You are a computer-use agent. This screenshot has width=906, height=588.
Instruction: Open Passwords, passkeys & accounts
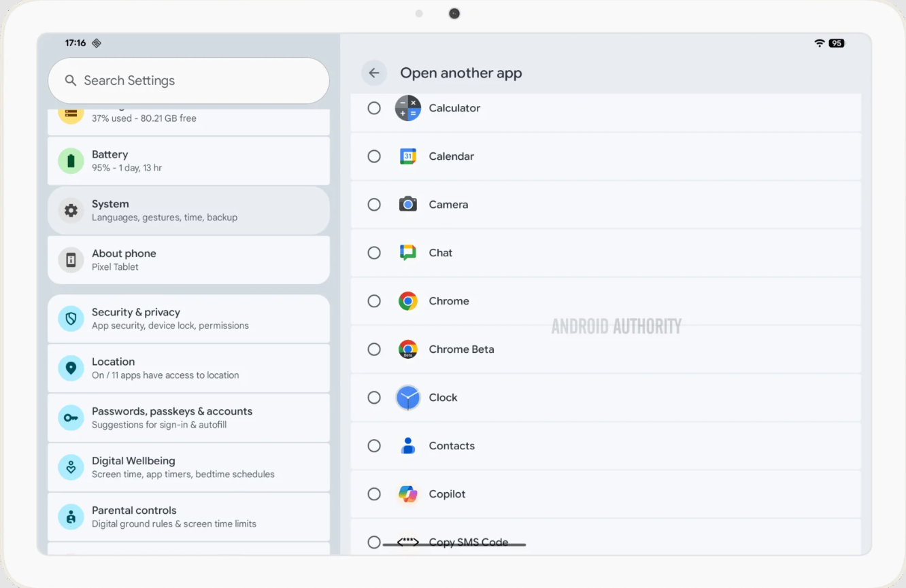coord(188,418)
